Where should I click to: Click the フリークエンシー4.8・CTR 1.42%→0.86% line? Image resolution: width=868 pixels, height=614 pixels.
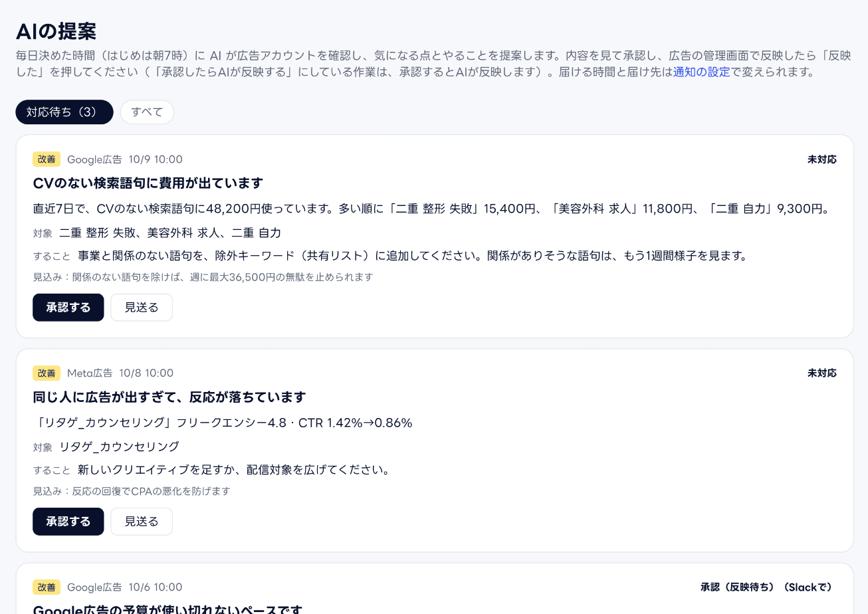223,423
